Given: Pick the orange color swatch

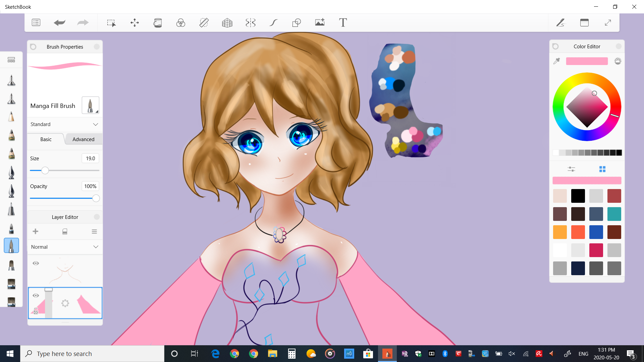Looking at the screenshot, I should (560, 232).
